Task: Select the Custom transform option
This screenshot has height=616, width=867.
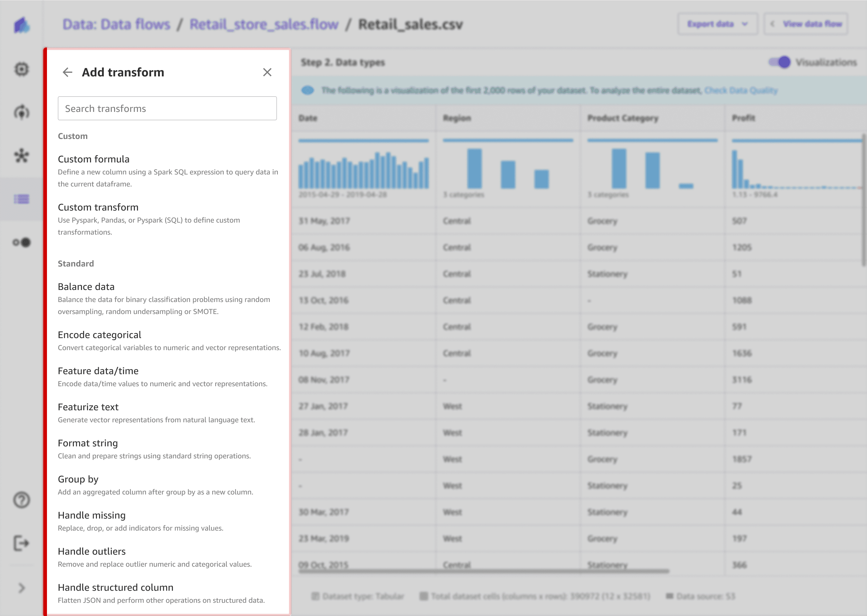Action: 98,207
